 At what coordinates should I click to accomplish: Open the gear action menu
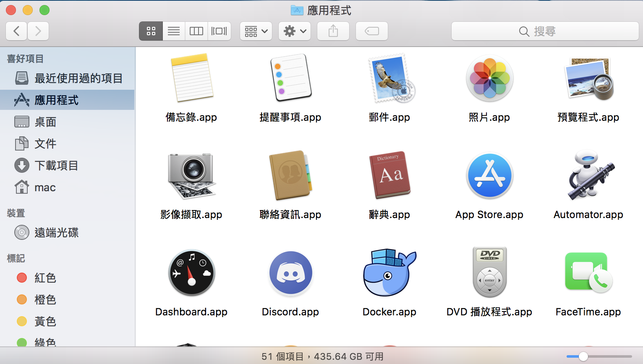[295, 31]
